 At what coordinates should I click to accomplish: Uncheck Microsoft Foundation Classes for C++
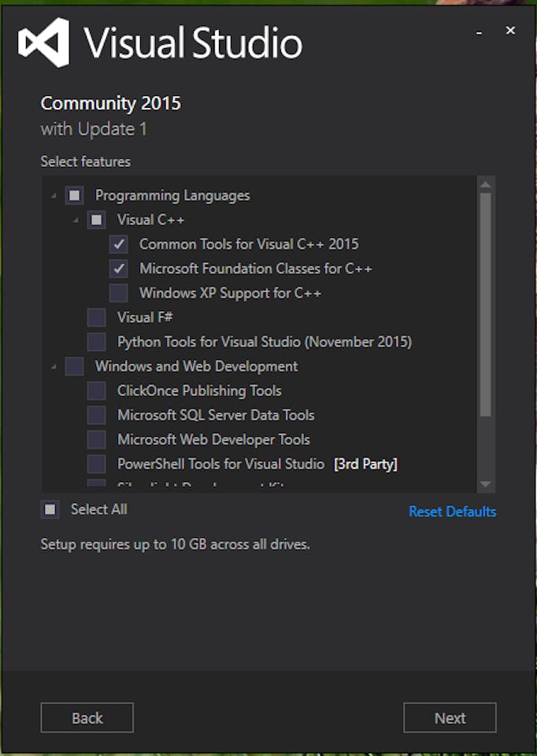(119, 269)
